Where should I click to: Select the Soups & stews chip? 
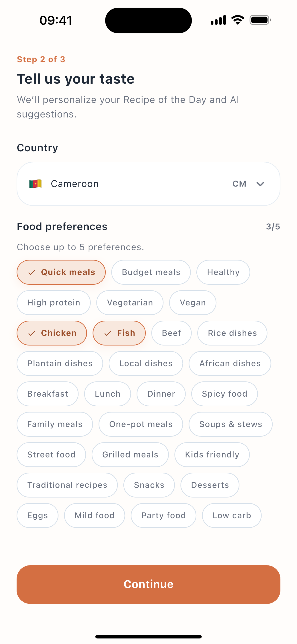pyautogui.click(x=230, y=424)
